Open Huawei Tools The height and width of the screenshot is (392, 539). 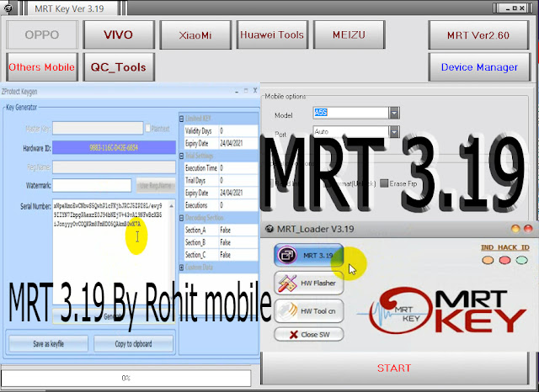[x=272, y=34]
